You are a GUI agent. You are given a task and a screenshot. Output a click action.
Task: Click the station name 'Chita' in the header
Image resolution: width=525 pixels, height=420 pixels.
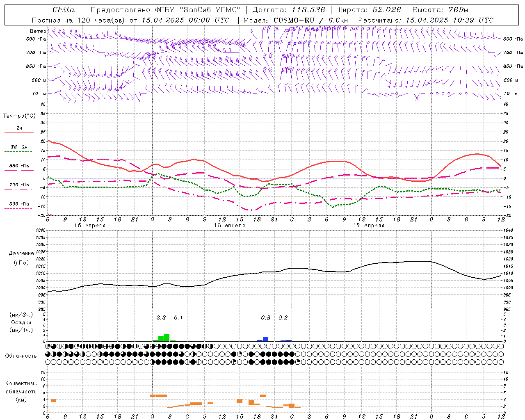click(64, 10)
